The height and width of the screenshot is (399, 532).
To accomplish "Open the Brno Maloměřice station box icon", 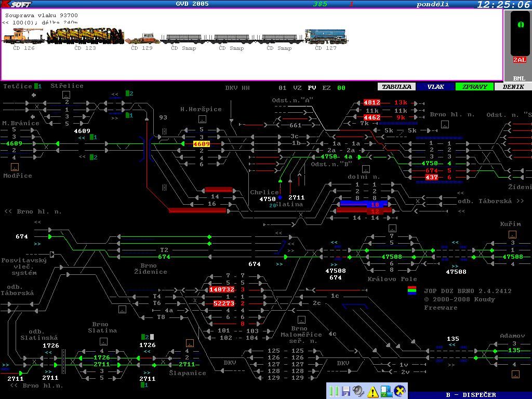I will click(302, 320).
